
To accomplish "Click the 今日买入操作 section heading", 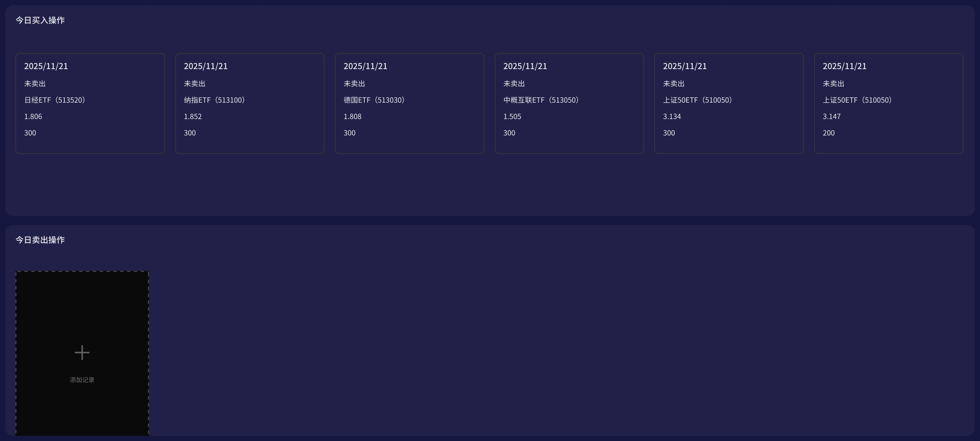I will click(x=40, y=20).
